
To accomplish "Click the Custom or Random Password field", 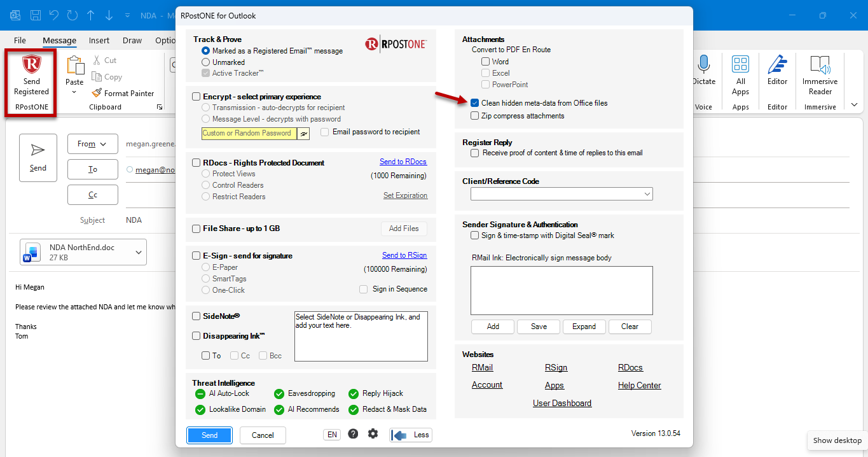I will (x=249, y=133).
